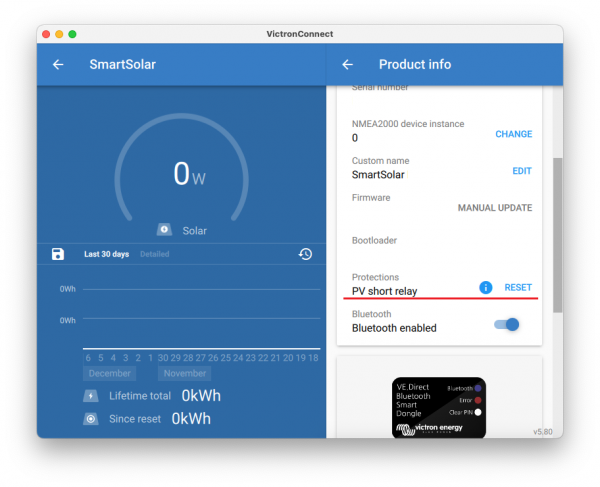Switch to the Detailed tab

(154, 255)
